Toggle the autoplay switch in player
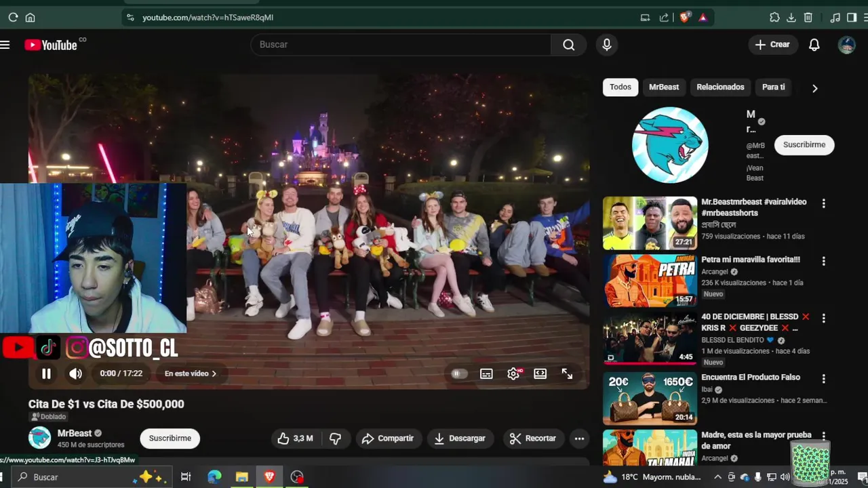Image resolution: width=868 pixels, height=488 pixels. tap(459, 373)
